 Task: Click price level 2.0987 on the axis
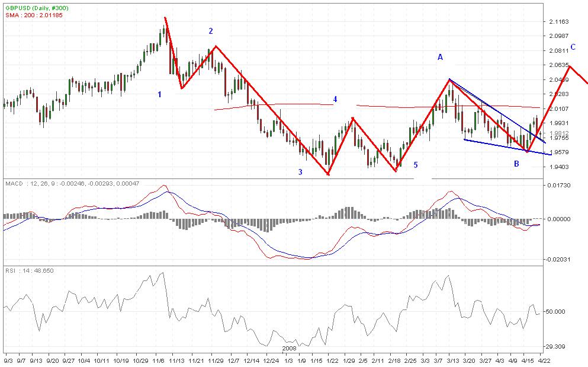tap(559, 36)
